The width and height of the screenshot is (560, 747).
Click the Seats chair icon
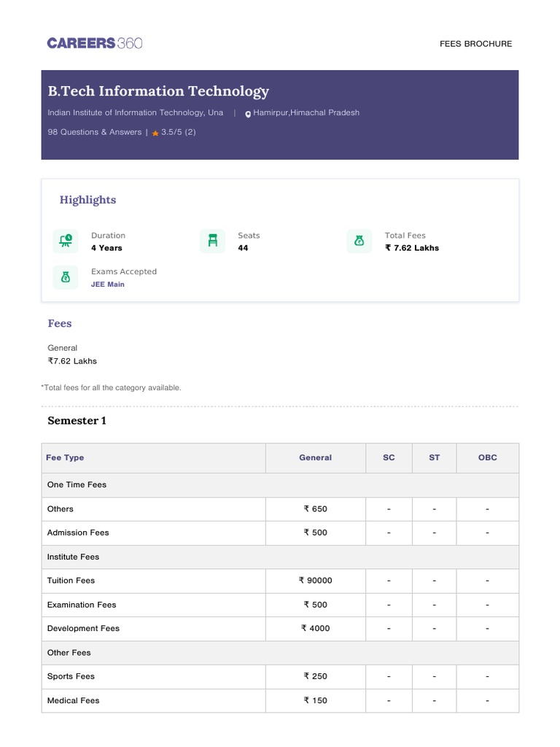(x=212, y=241)
